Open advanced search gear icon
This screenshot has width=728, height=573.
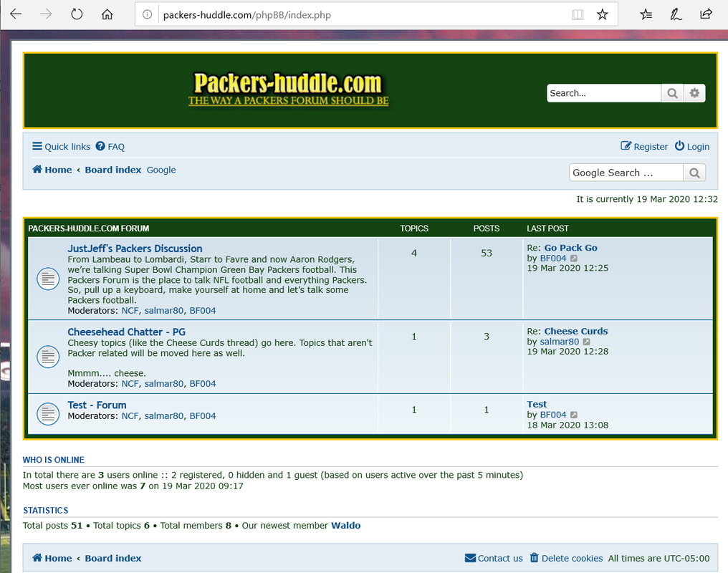[694, 93]
